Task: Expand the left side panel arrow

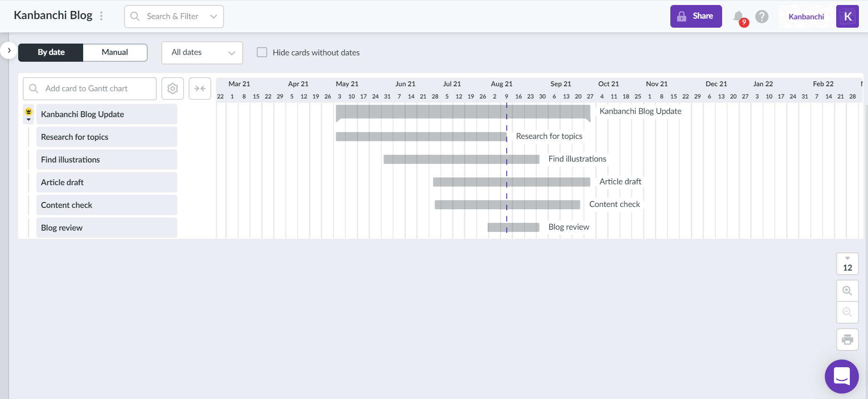Action: click(9, 50)
